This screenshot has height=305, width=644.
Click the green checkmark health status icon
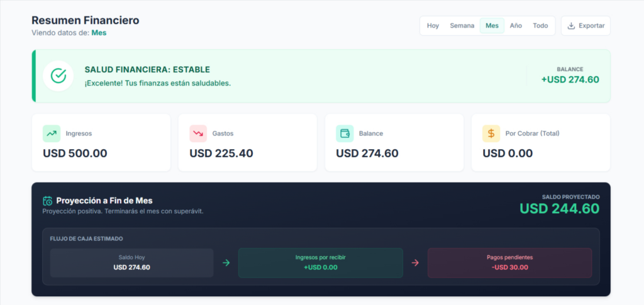pos(58,75)
